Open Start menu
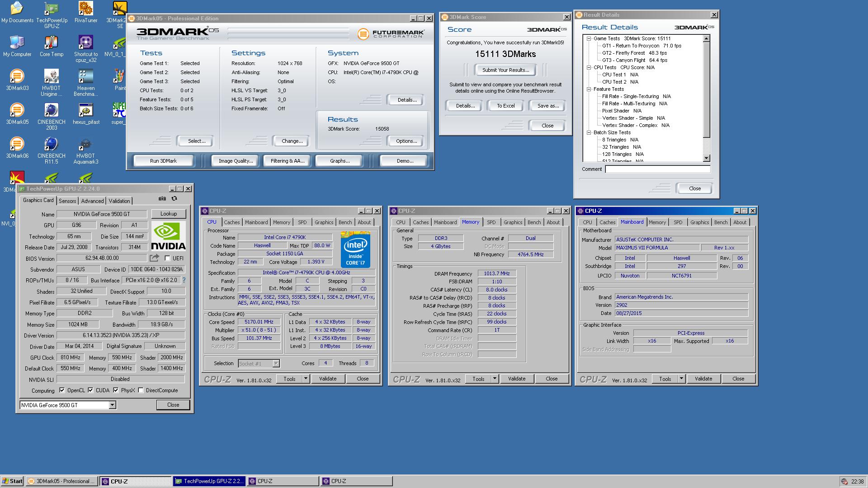The width and height of the screenshot is (868, 488). pos(12,481)
